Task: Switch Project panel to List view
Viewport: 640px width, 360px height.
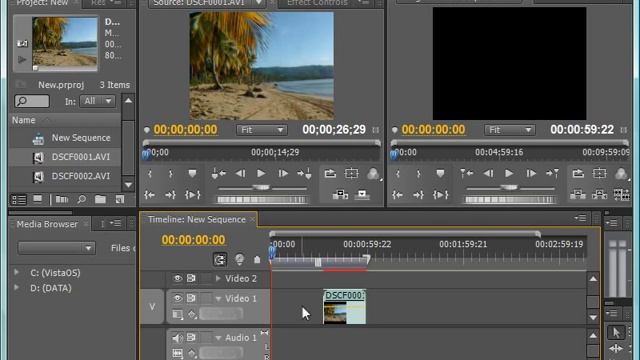Action: tap(19, 200)
